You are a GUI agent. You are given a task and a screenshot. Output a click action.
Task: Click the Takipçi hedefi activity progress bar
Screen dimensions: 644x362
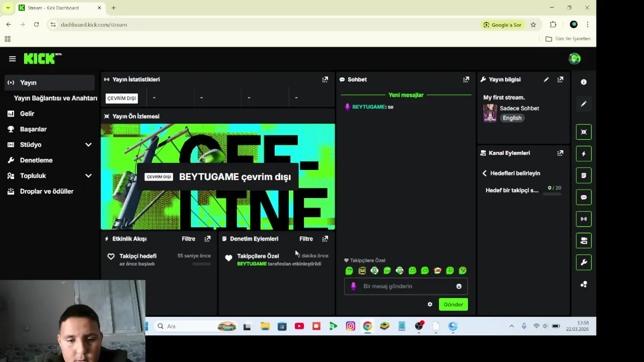point(201,264)
